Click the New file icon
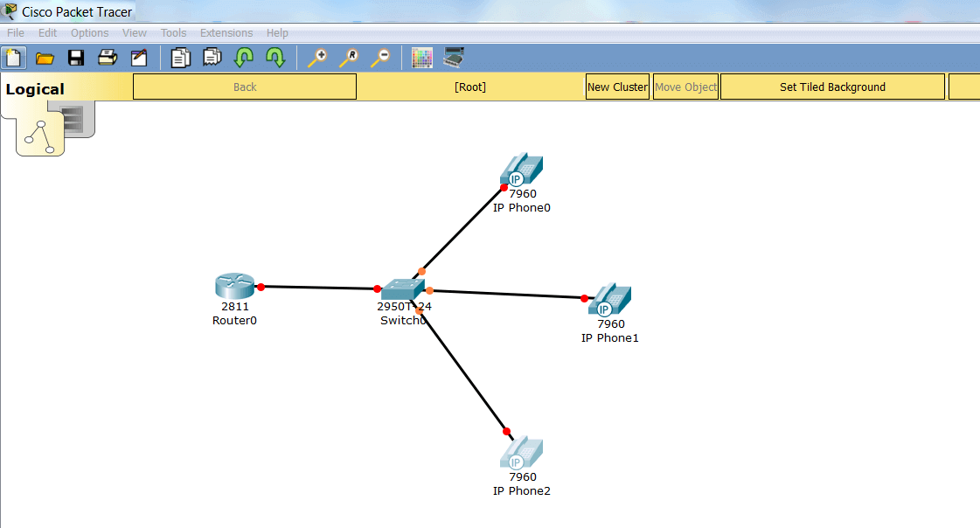Image resolution: width=980 pixels, height=528 pixels. click(14, 59)
